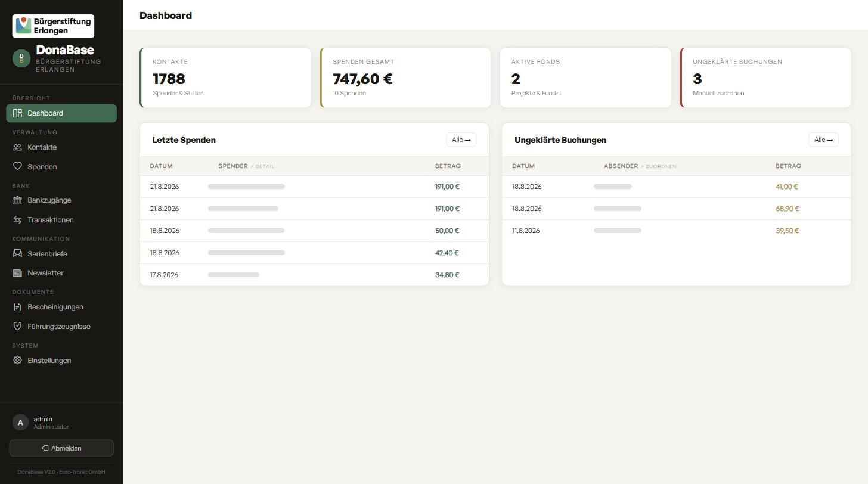Click the date 11.8.2026 in Ungeklärte Buchungen
Viewport: 868px width, 484px height.
(x=526, y=231)
